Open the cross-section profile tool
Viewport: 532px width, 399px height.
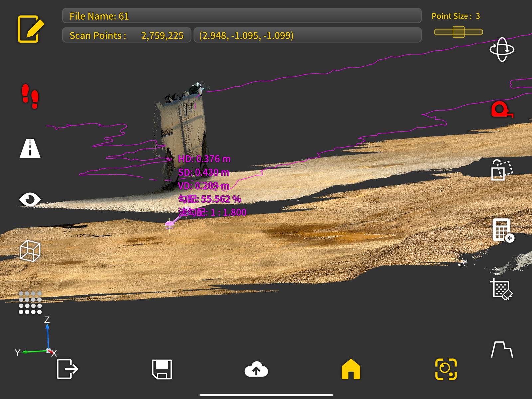click(x=502, y=349)
